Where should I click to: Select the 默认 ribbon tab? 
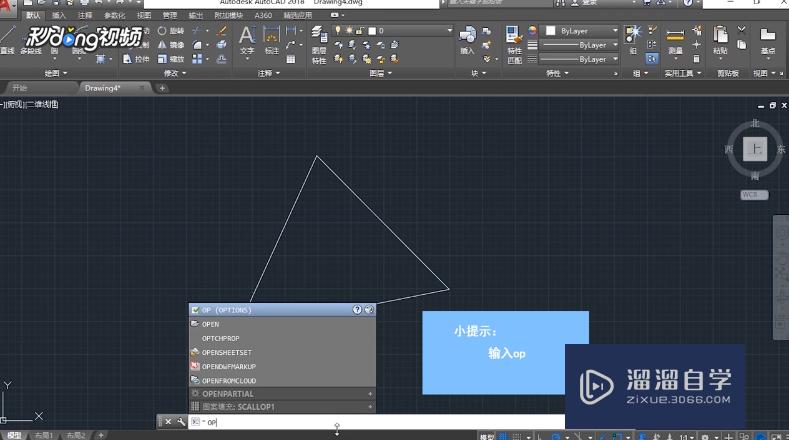click(33, 16)
